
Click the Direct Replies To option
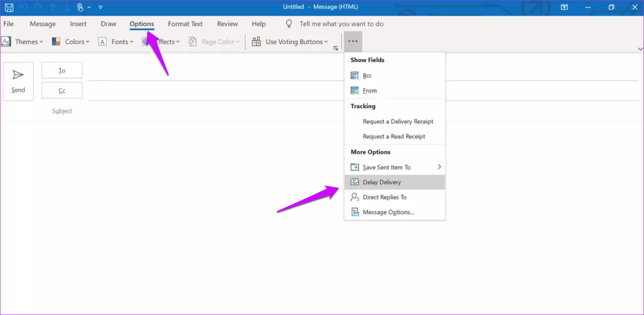point(385,197)
